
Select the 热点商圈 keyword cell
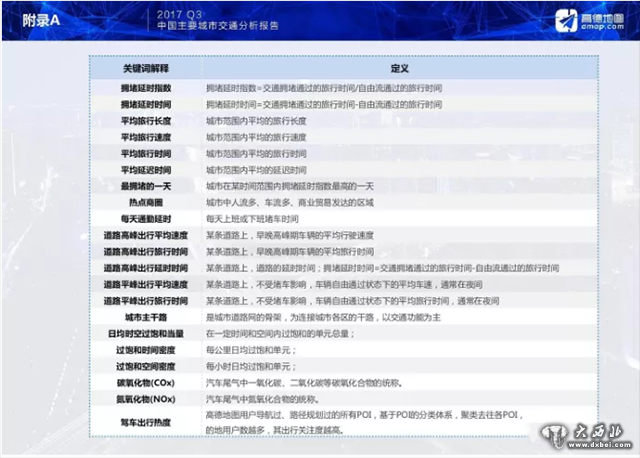[146, 202]
